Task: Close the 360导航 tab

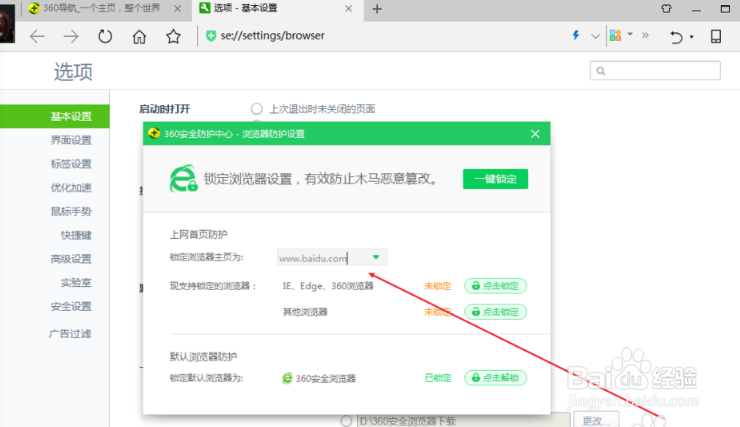Action: coord(177,8)
